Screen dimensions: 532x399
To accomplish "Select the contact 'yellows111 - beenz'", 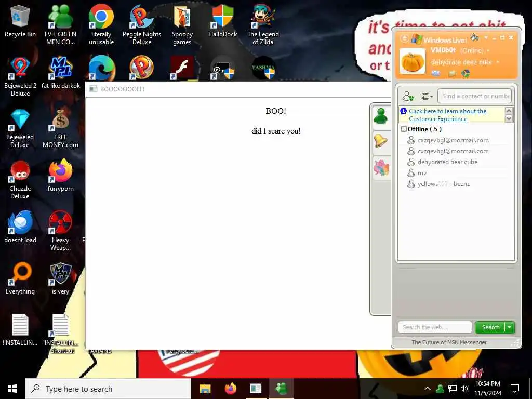I will click(444, 184).
